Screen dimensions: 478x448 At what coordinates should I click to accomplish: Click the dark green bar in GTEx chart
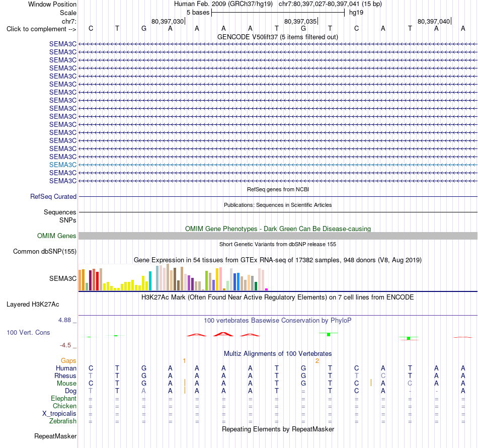click(x=256, y=286)
